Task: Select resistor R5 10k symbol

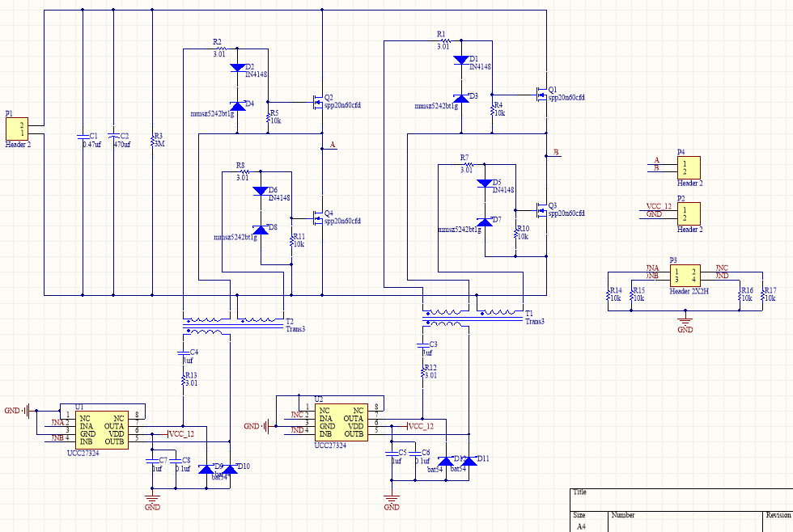Action: tap(268, 118)
